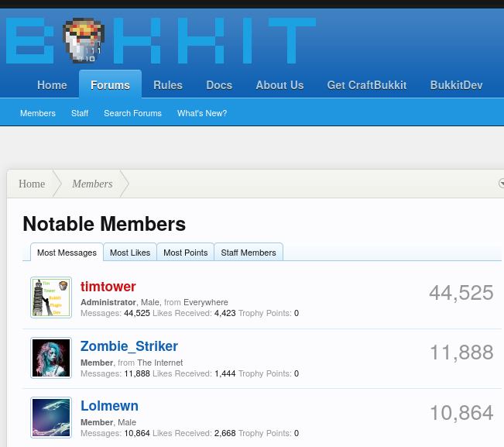Open the Rules page
The image size is (504, 447).
click(x=168, y=85)
